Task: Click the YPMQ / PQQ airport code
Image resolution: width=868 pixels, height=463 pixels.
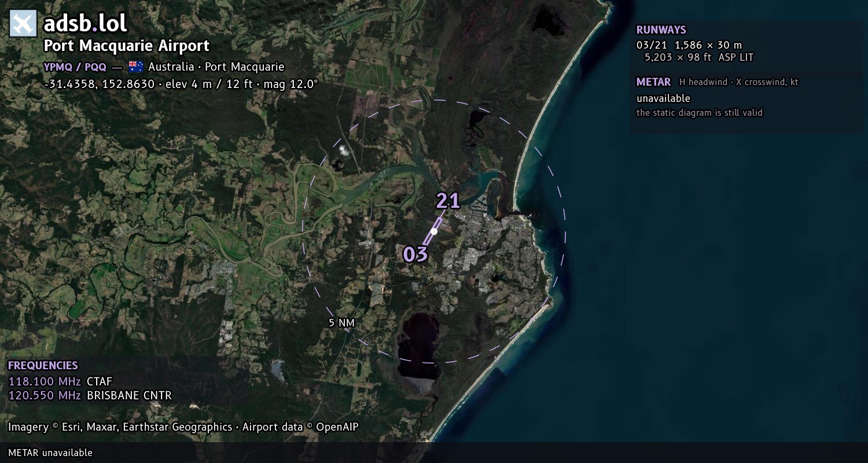Action: point(75,67)
